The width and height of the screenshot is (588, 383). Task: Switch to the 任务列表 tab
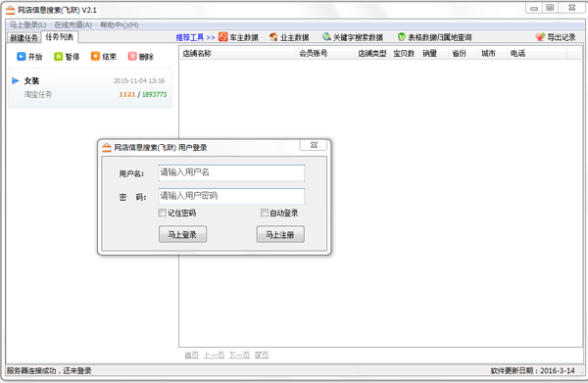[59, 36]
